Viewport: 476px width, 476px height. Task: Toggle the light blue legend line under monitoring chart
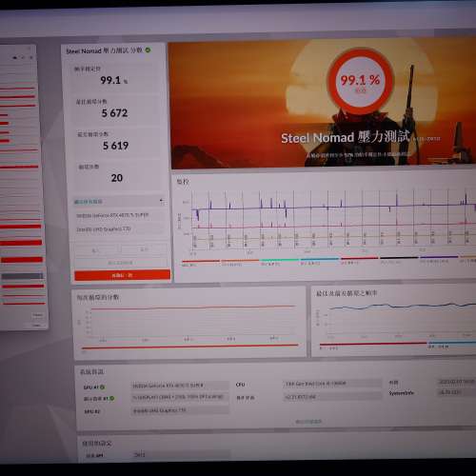click(319, 260)
